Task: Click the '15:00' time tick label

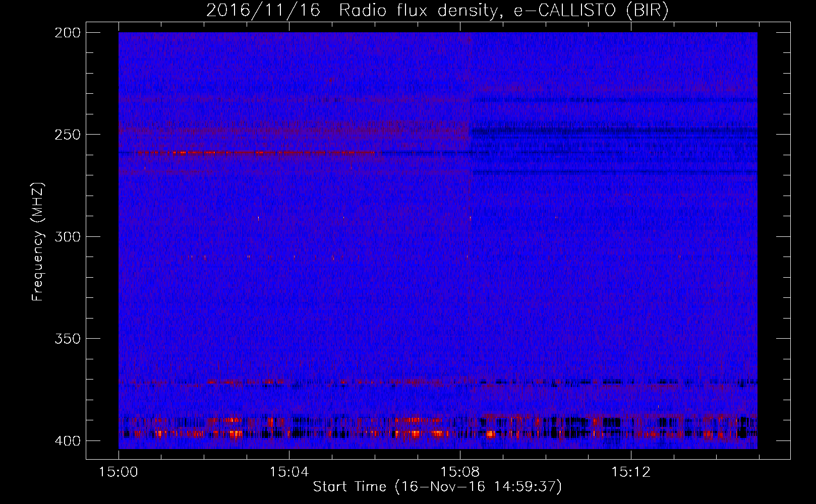Action: (119, 472)
